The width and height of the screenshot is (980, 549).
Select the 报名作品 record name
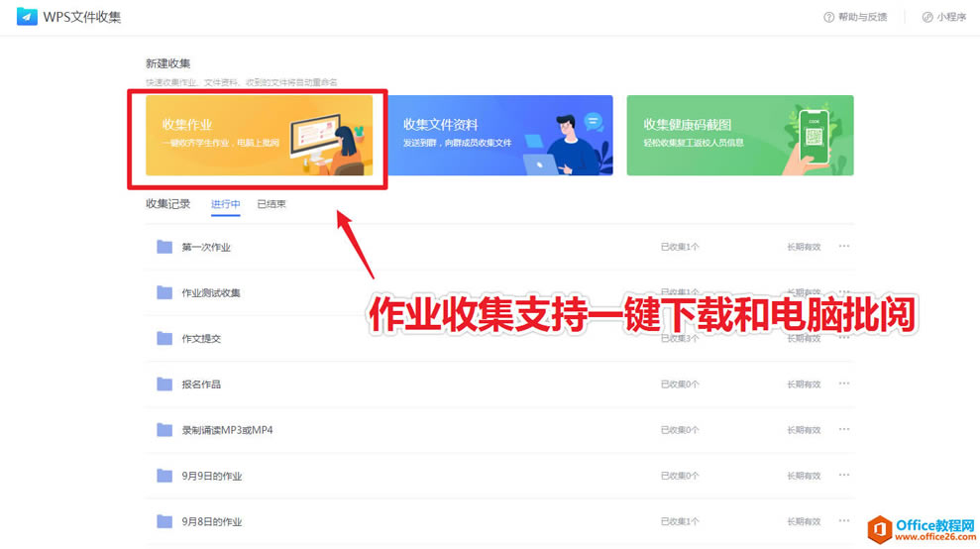201,384
